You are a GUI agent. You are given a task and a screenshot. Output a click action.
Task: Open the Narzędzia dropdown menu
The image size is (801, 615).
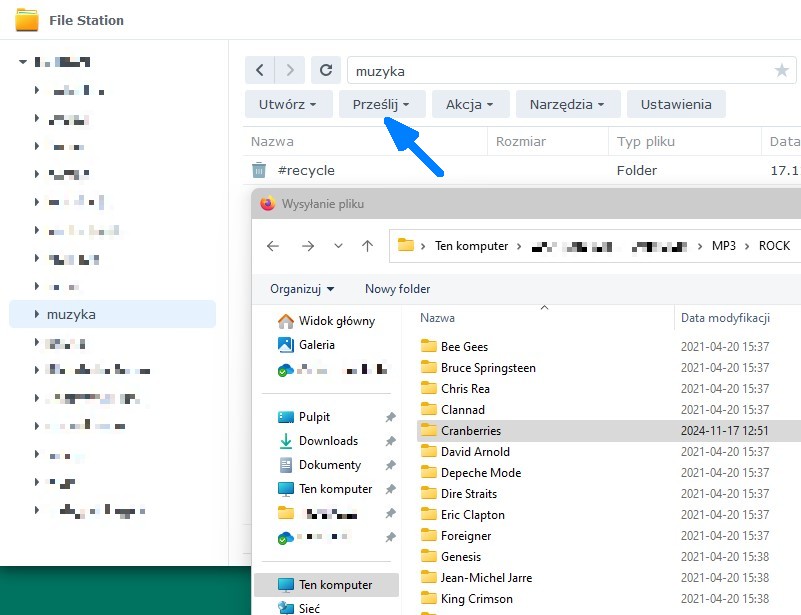568,104
